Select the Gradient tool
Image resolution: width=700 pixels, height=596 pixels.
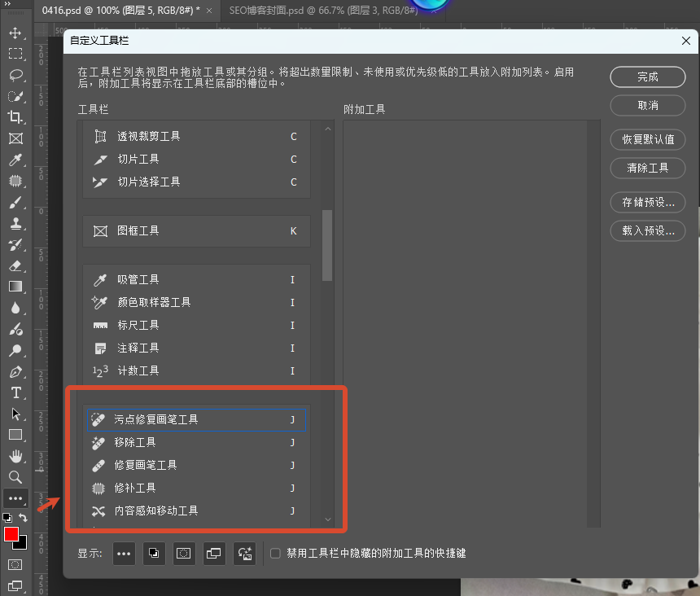(x=15, y=287)
